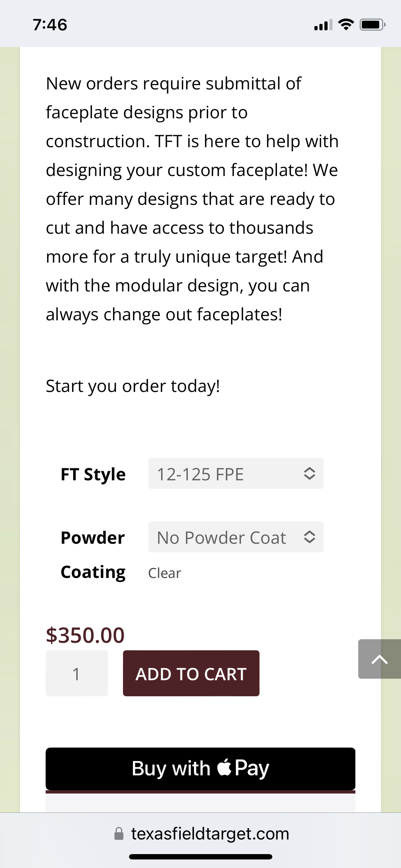
Task: Select the quantity field showing 1
Action: tap(77, 673)
